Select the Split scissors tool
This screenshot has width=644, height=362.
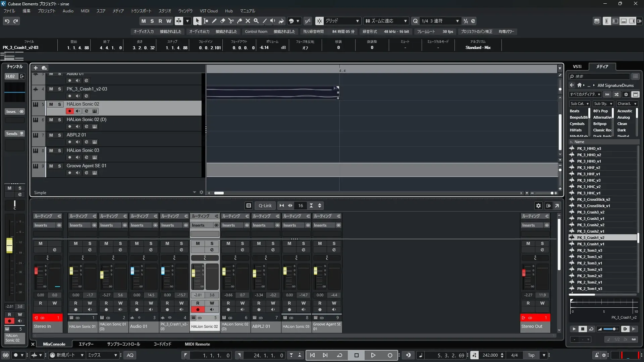pyautogui.click(x=231, y=21)
